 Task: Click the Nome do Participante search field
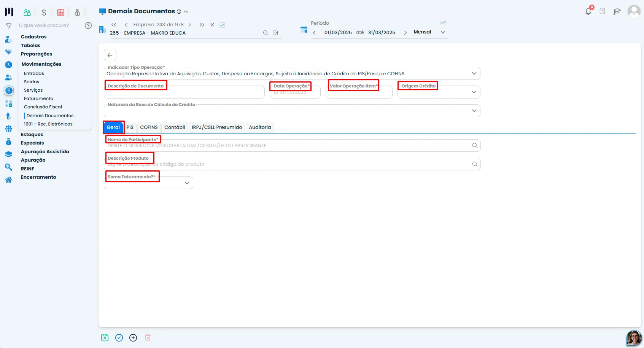pos(292,146)
